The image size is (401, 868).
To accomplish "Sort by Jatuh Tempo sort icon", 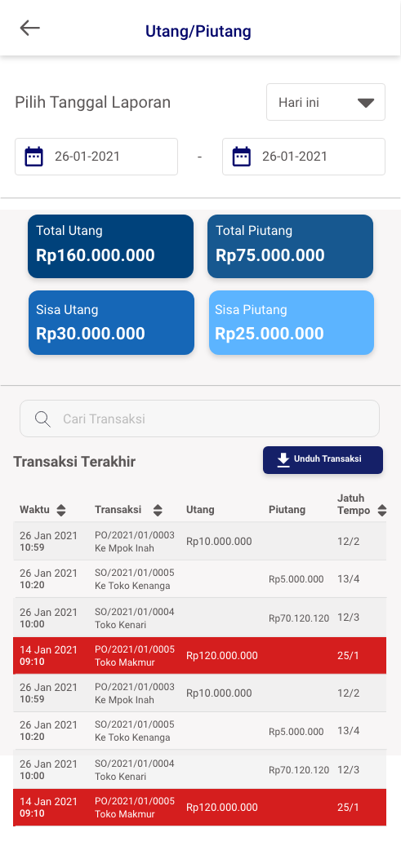I will point(382,511).
